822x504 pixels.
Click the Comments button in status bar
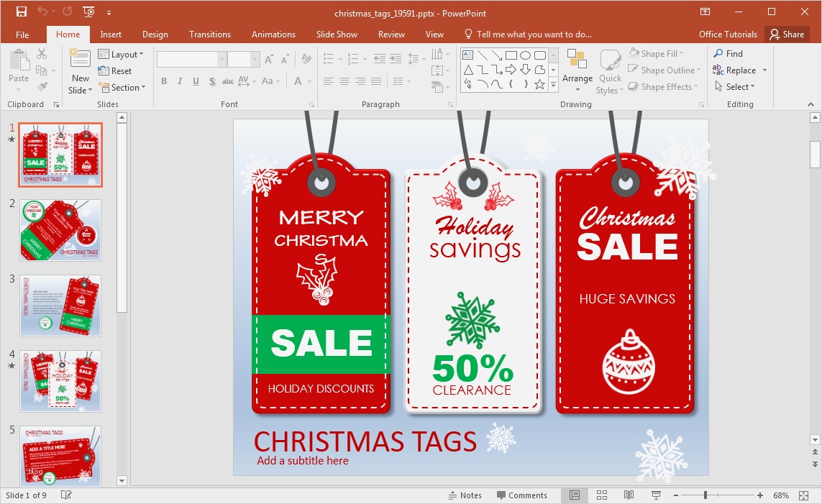tap(521, 495)
